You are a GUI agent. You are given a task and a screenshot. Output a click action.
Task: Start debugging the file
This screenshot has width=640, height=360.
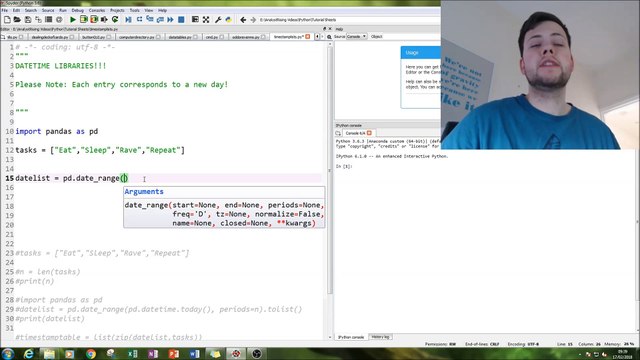point(128,20)
